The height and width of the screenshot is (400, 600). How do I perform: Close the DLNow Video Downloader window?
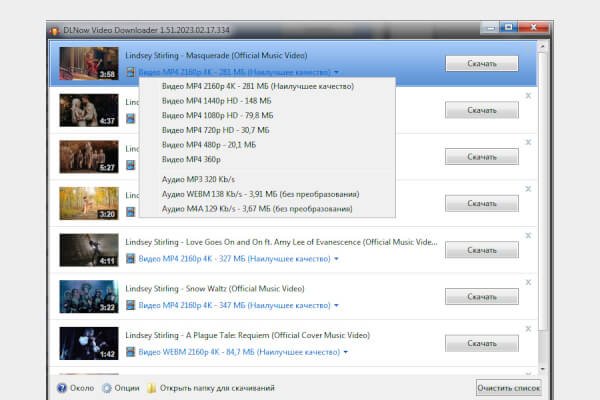coord(533,28)
